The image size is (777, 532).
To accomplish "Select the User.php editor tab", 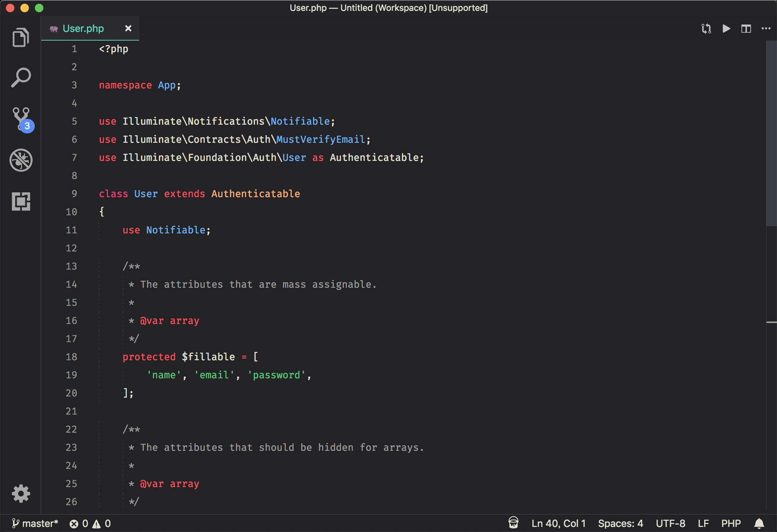I will (83, 29).
